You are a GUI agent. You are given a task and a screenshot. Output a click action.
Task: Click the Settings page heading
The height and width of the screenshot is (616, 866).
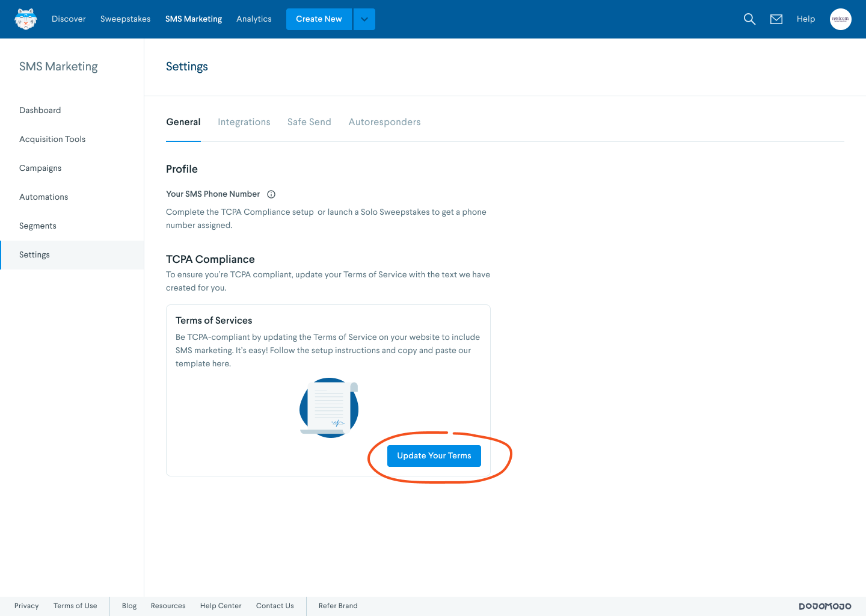coord(187,67)
